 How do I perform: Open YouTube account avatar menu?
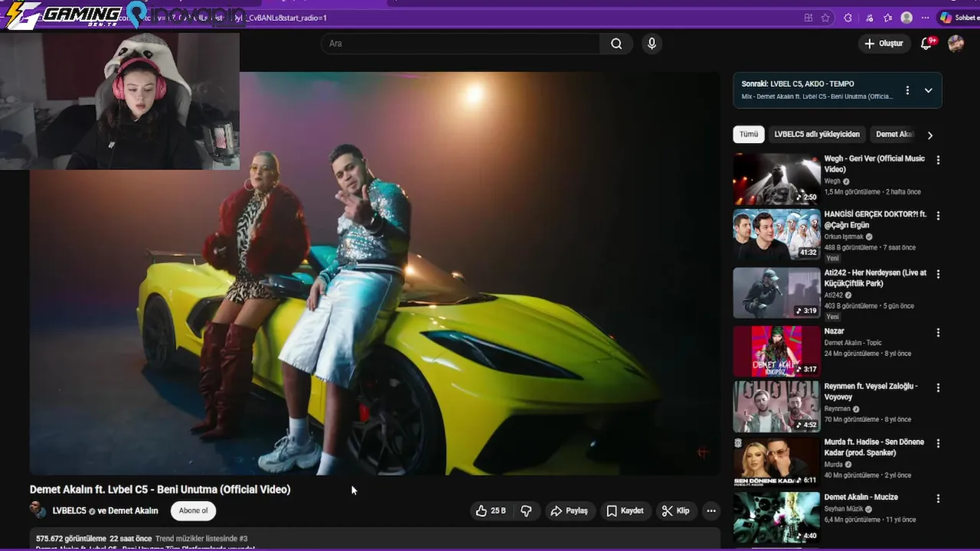pos(955,44)
